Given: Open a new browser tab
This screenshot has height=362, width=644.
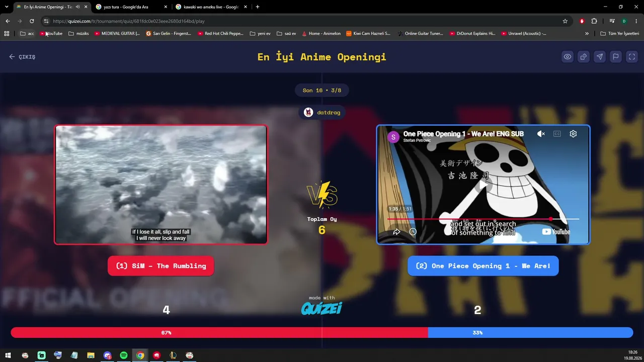Looking at the screenshot, I should point(258,7).
